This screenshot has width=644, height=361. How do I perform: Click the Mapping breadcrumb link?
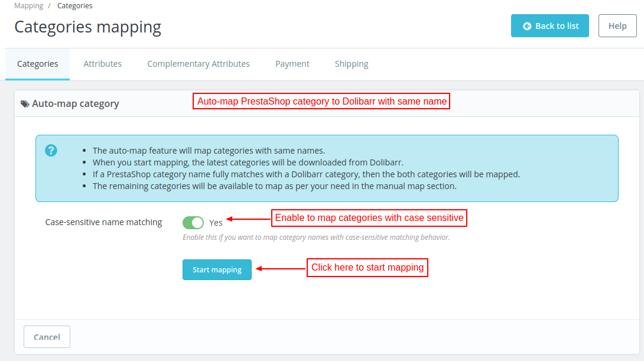click(28, 6)
